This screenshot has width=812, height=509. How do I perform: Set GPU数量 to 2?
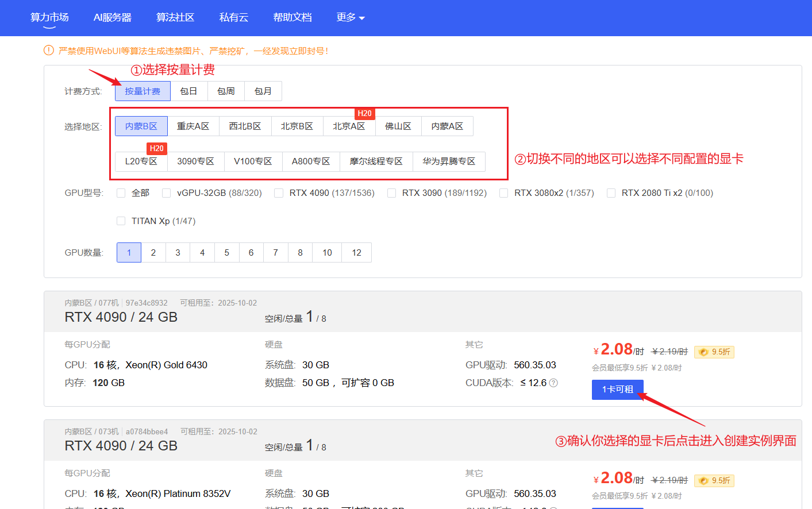[x=153, y=253]
